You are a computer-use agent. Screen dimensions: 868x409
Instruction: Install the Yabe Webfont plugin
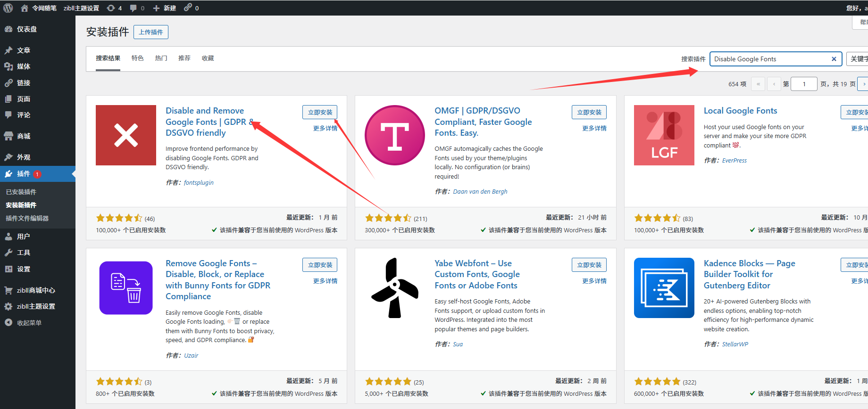[589, 265]
